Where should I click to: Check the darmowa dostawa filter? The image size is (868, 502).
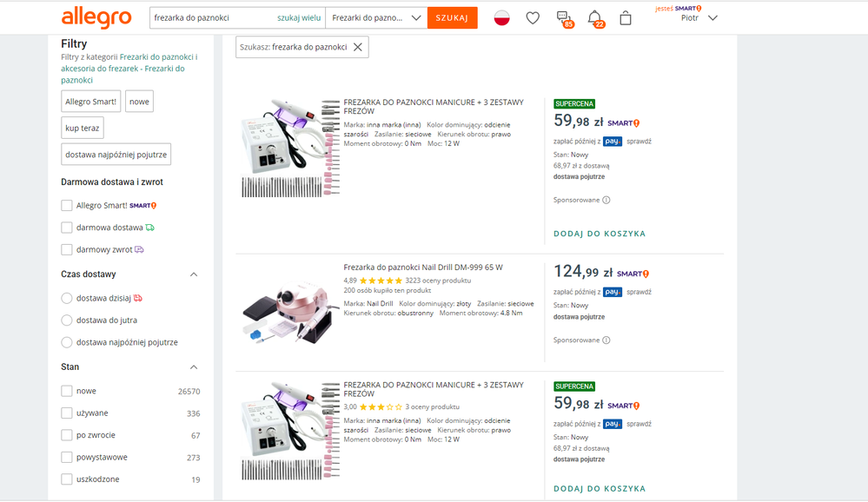pyautogui.click(x=67, y=228)
